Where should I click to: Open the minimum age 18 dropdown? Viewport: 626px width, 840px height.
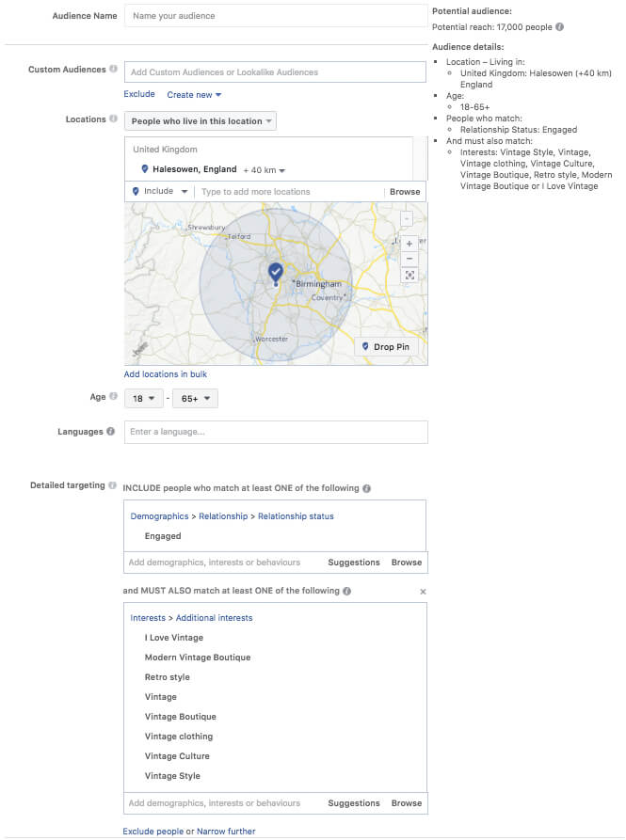coord(144,399)
